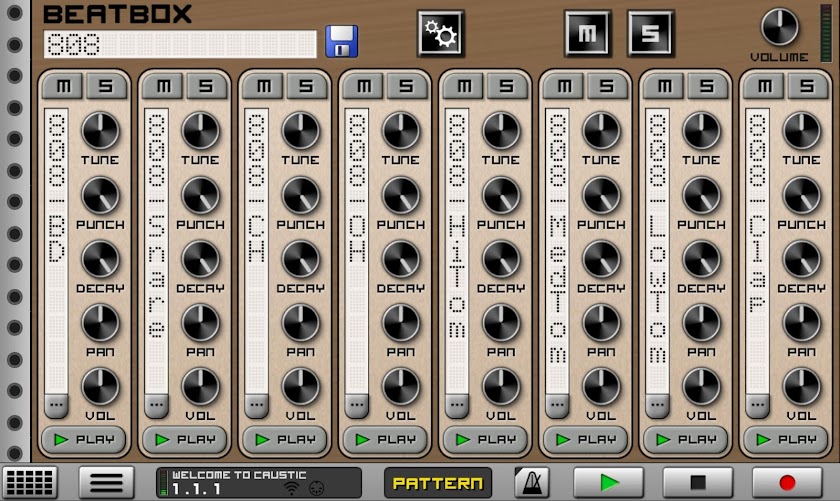Click the master Volume knob
This screenshot has height=501, width=840.
(779, 27)
